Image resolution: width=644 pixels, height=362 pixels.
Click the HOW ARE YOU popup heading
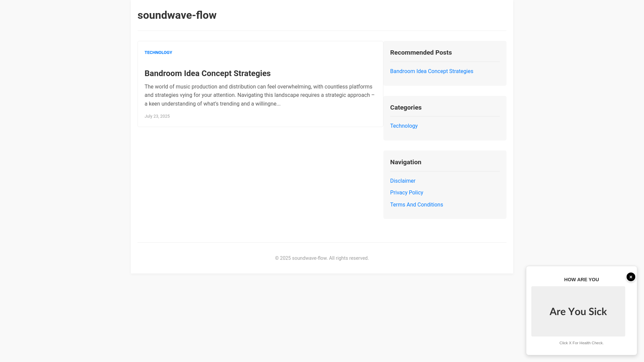tap(582, 280)
